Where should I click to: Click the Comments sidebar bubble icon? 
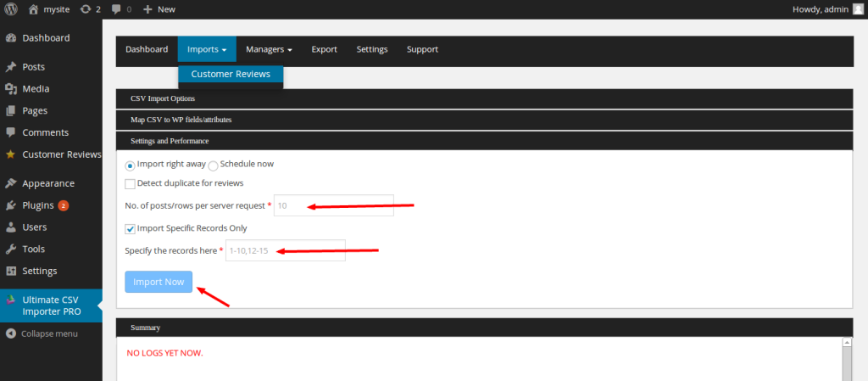(x=10, y=132)
